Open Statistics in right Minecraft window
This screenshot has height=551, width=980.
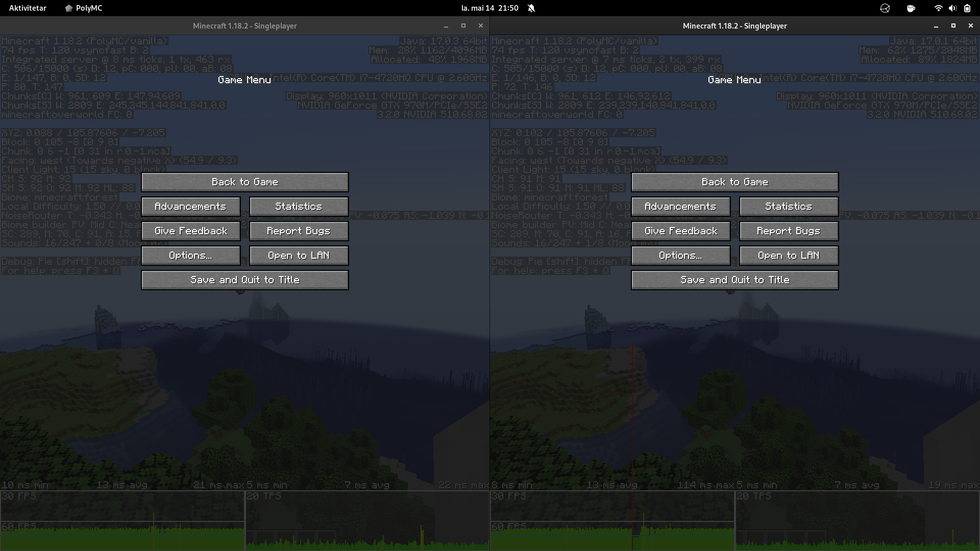click(789, 207)
